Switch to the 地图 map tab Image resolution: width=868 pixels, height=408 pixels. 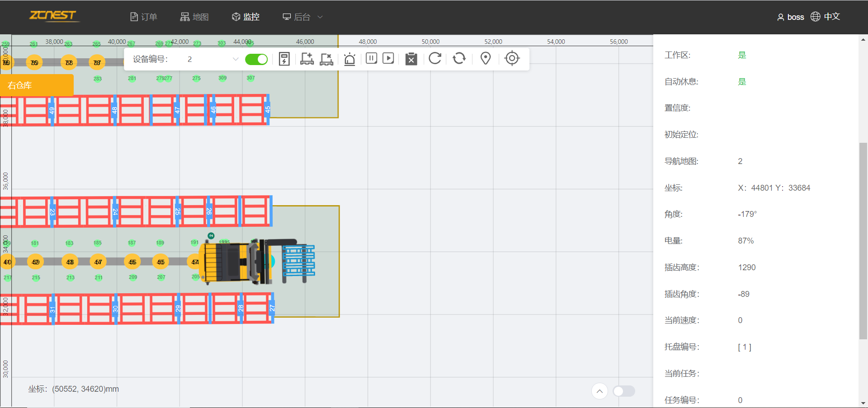pyautogui.click(x=194, y=17)
